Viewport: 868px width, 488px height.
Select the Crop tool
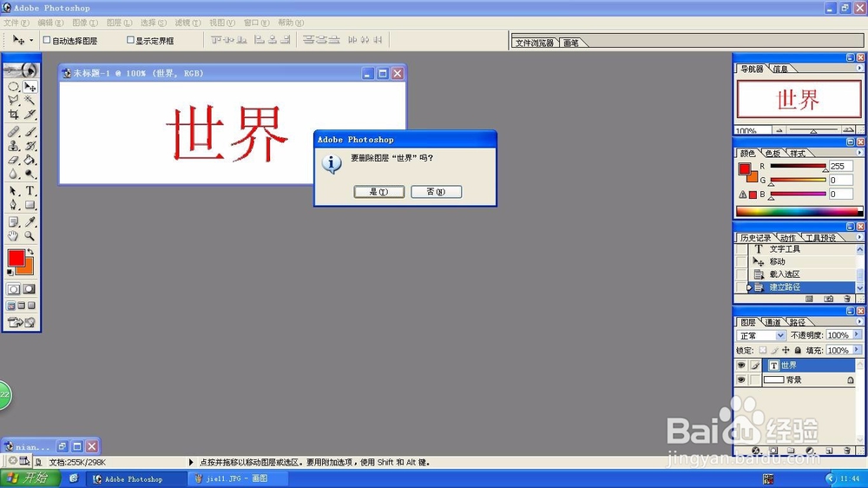click(13, 114)
